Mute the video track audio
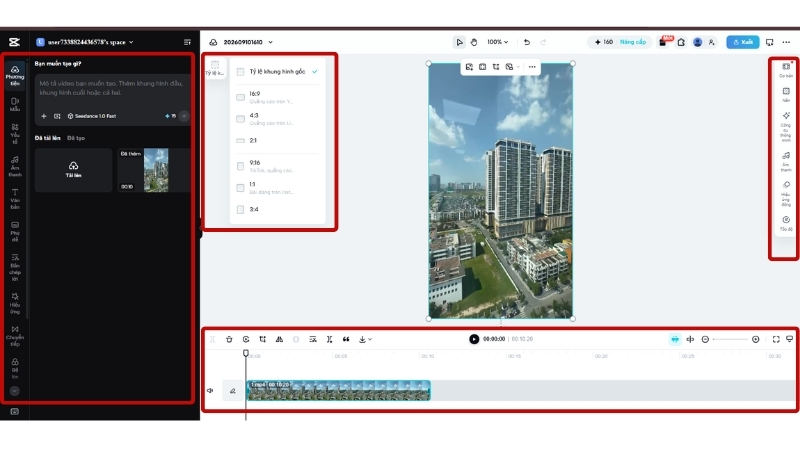 click(x=210, y=391)
